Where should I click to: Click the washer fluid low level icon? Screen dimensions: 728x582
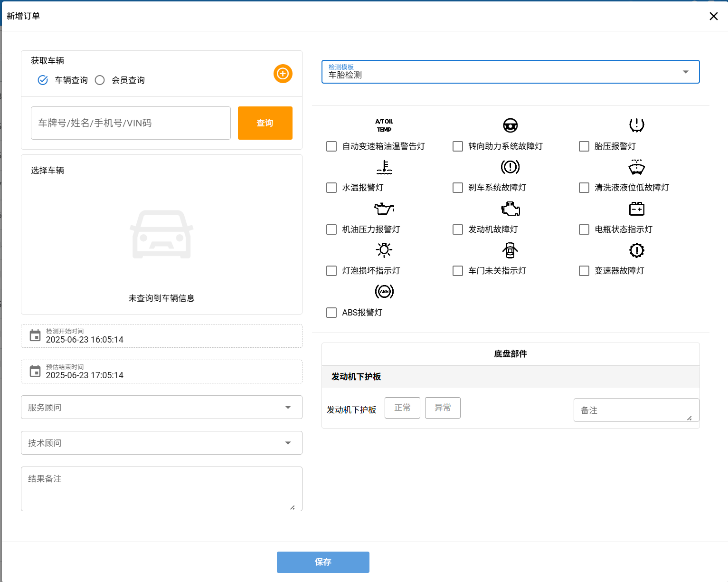click(x=637, y=167)
